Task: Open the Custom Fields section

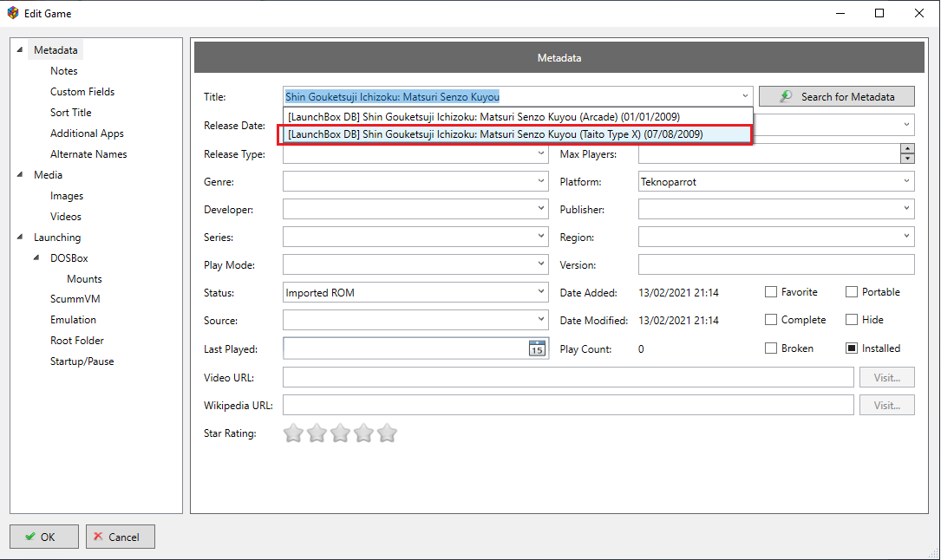Action: [x=82, y=92]
